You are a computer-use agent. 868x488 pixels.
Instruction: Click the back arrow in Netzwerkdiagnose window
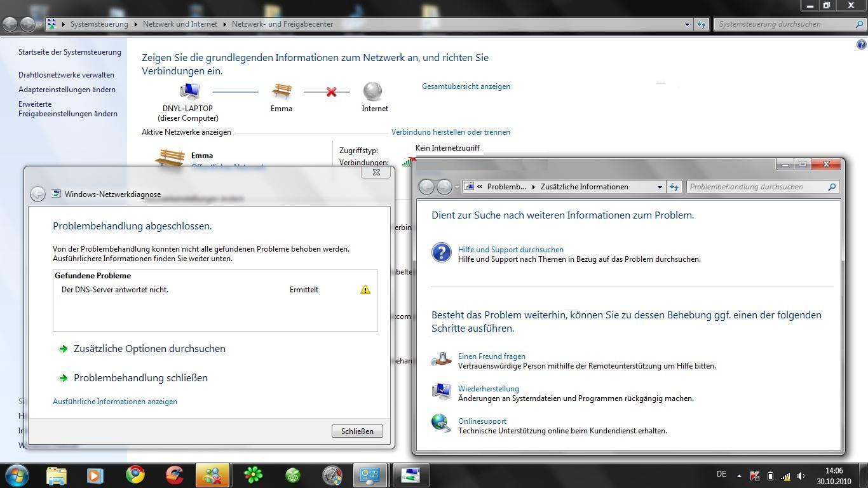[x=37, y=194]
